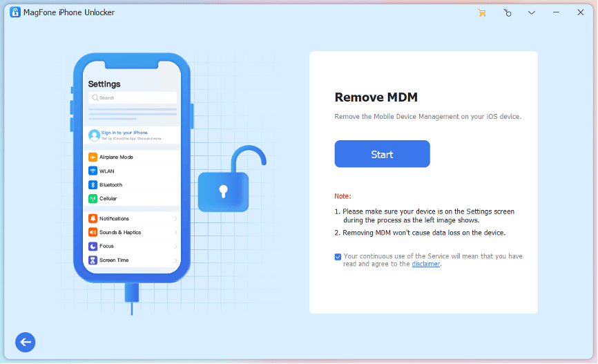Minimize the MagFone window

click(x=556, y=12)
